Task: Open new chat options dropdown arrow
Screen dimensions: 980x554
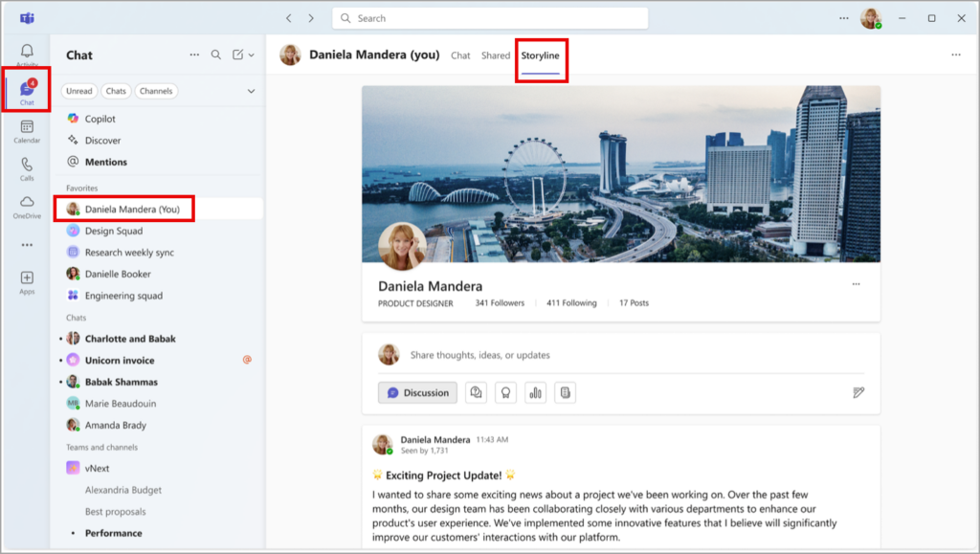Action: [252, 55]
